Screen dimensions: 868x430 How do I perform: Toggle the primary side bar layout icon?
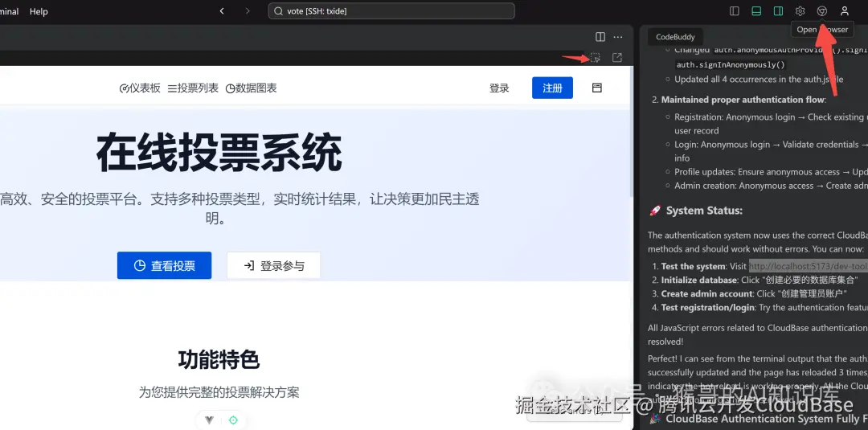735,11
